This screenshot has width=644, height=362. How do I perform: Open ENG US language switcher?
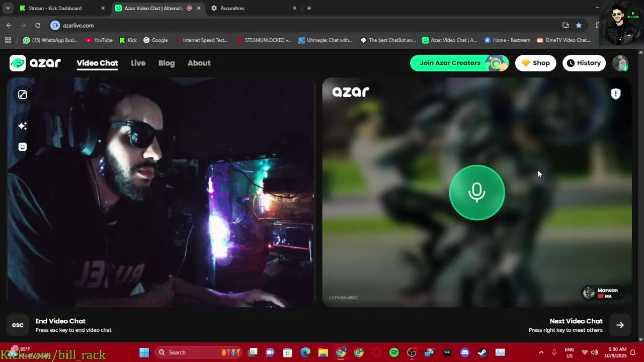570,352
